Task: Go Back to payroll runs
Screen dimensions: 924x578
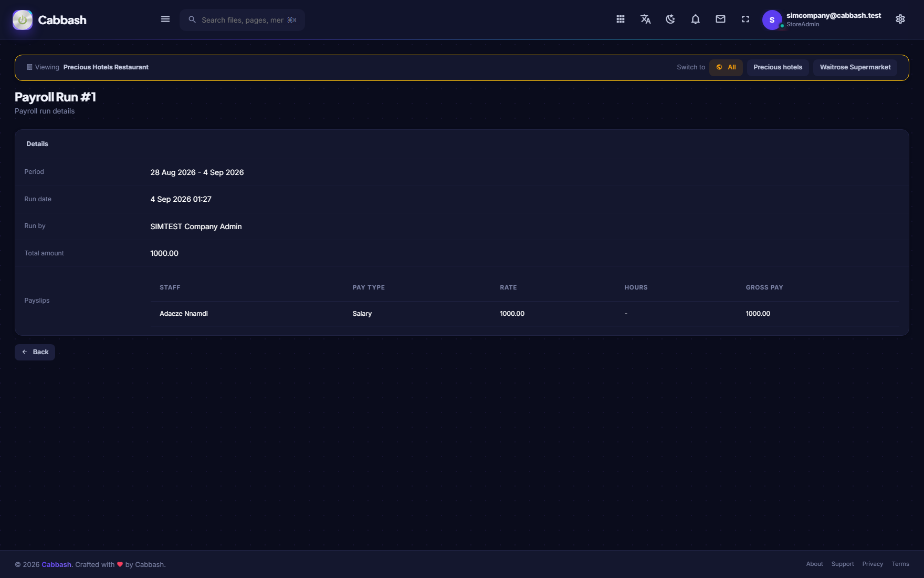Action: click(35, 352)
